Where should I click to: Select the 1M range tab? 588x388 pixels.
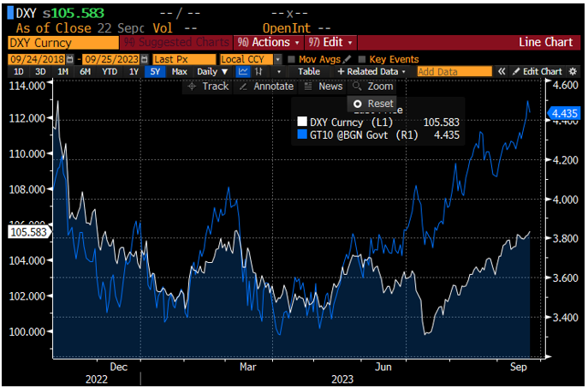point(62,71)
